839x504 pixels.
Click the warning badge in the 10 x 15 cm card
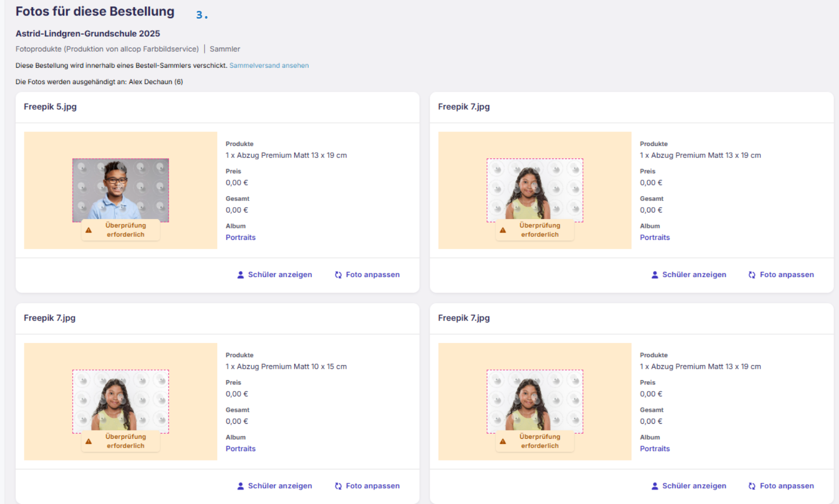tap(121, 441)
